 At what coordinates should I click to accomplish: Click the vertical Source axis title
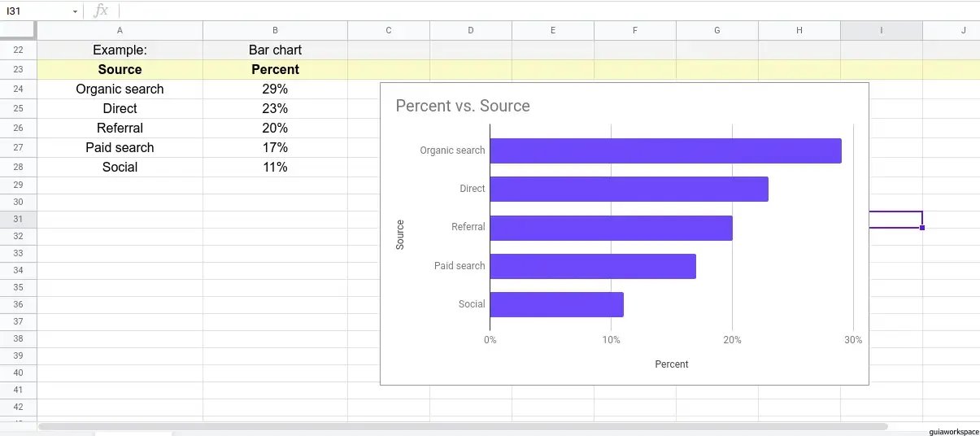400,234
